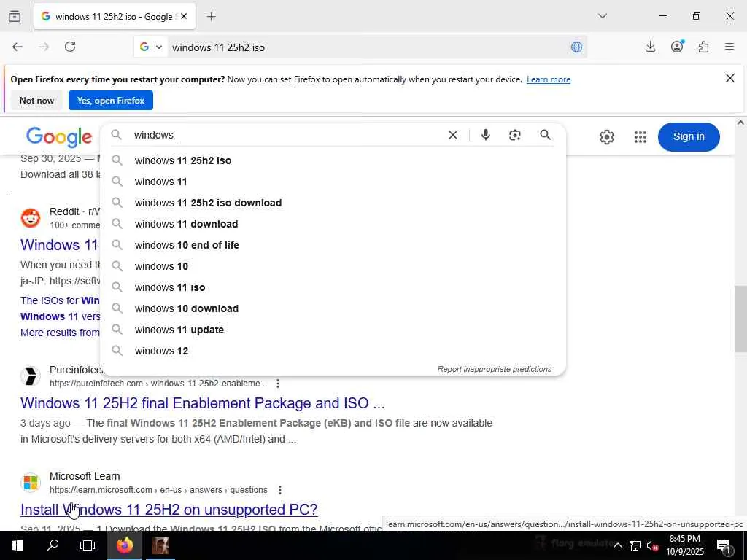Click the Microsoft Learn favicon
This screenshot has width=747, height=560.
tap(31, 483)
